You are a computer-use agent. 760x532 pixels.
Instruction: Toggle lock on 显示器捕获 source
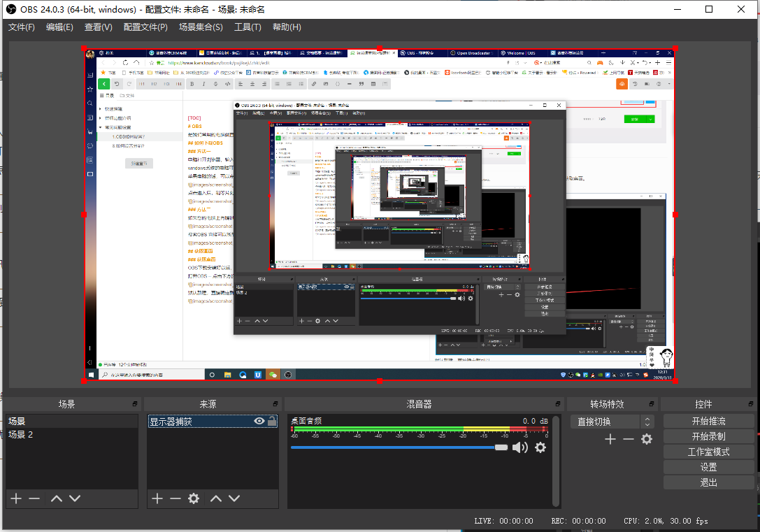273,421
